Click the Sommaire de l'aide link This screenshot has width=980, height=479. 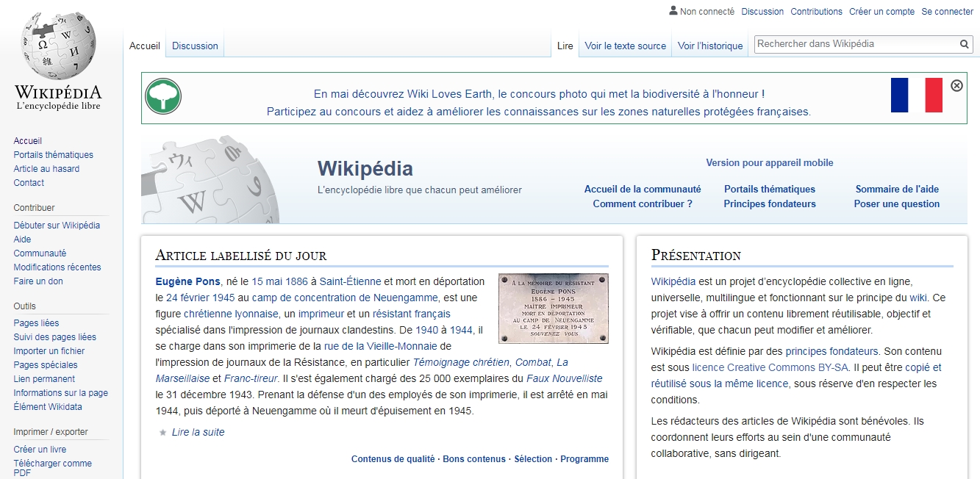coord(897,189)
